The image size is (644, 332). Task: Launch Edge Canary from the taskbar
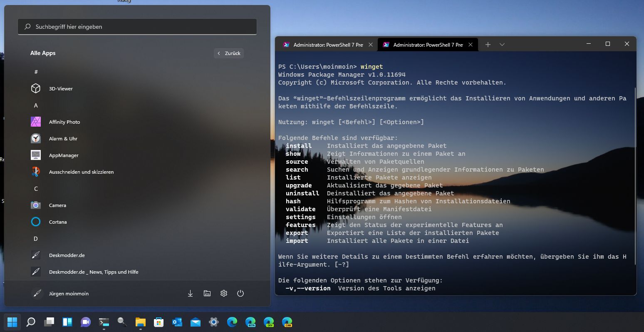pos(287,322)
